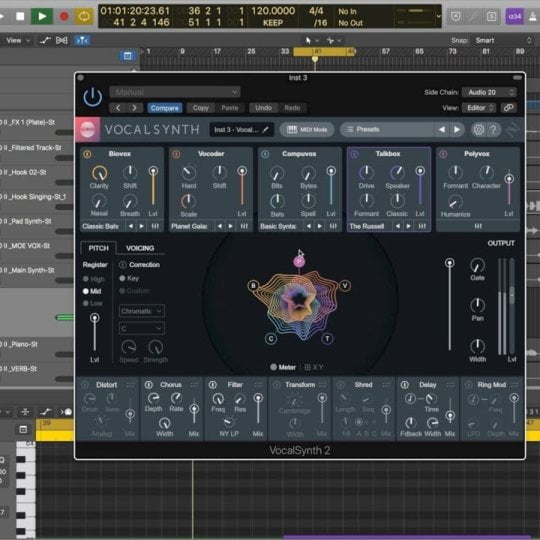Image resolution: width=540 pixels, height=540 pixels.
Task: Click the Paste button
Action: [230, 108]
